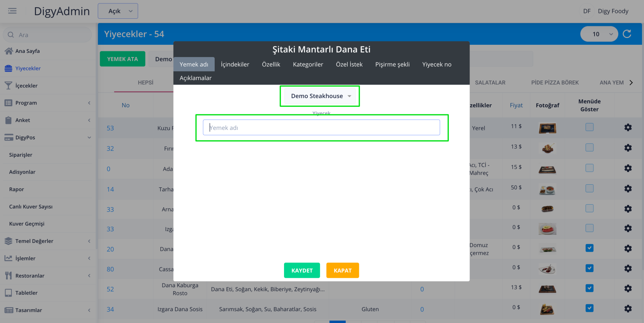
Task: Toggle Menüde Göster checkbox for item 14
Action: [589, 189]
